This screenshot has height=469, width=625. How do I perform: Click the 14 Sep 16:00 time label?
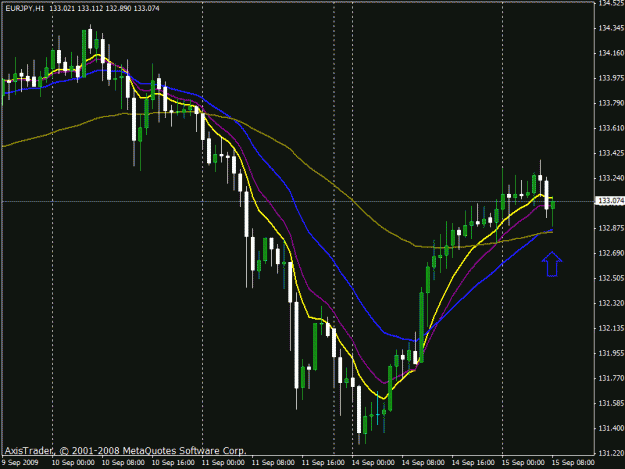point(473,463)
